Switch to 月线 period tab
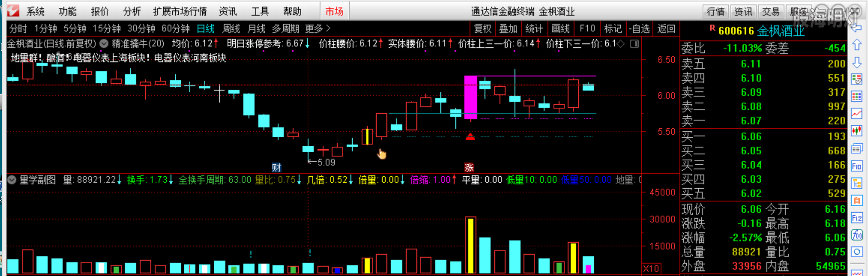 [x=257, y=28]
